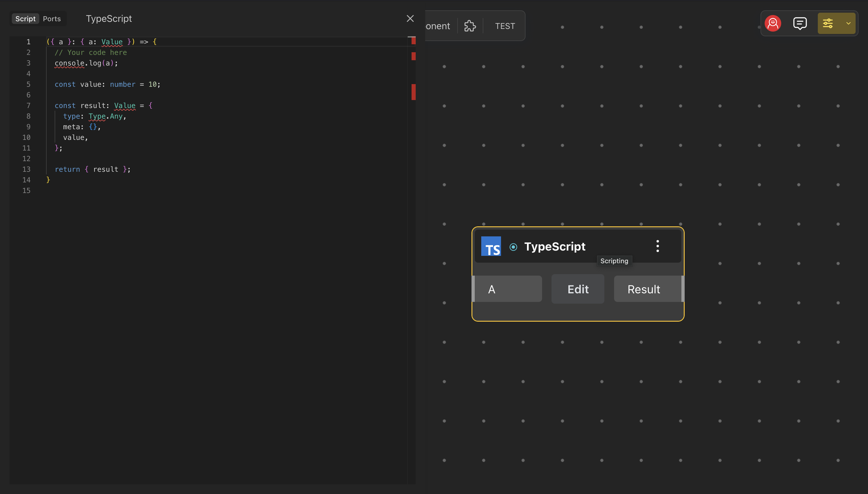868x494 pixels.
Task: Open the Ports tab
Action: coord(52,19)
